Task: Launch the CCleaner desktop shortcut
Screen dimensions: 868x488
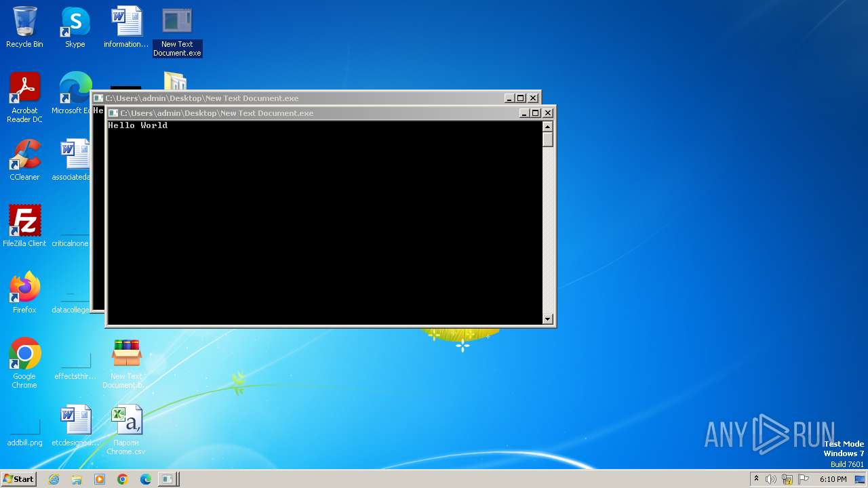Action: (x=24, y=160)
